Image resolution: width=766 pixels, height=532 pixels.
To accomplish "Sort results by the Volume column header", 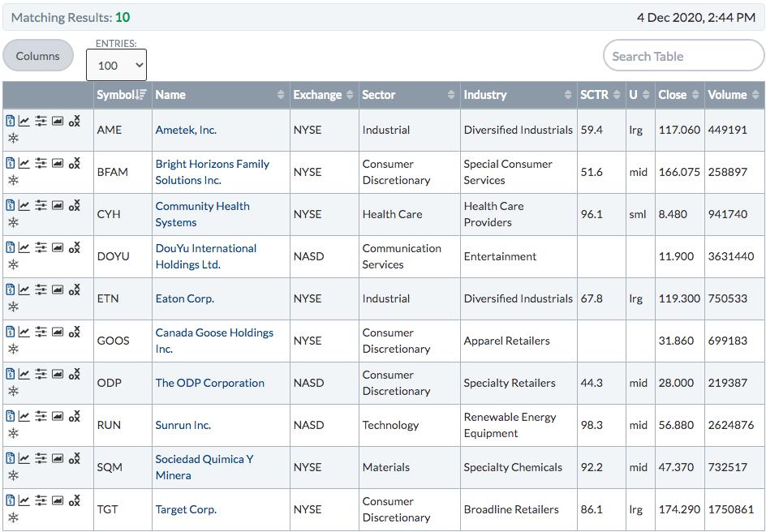I will tap(734, 95).
